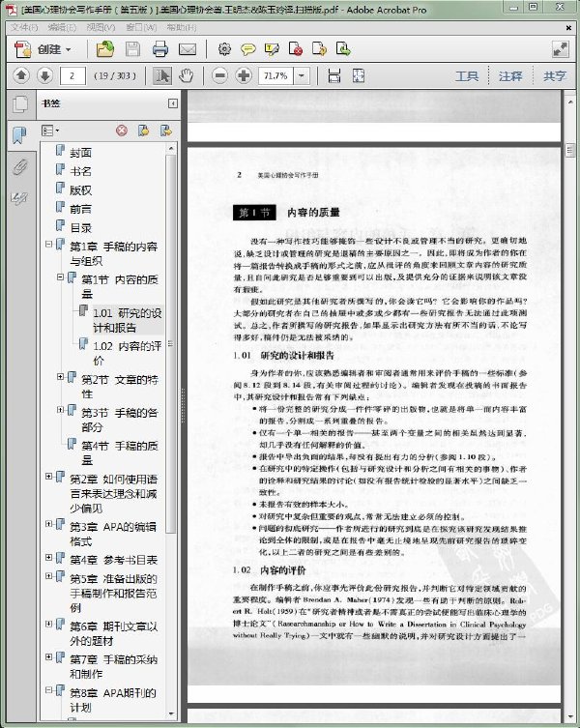Close the document with the menu bar X
The image size is (580, 728).
(x=568, y=28)
